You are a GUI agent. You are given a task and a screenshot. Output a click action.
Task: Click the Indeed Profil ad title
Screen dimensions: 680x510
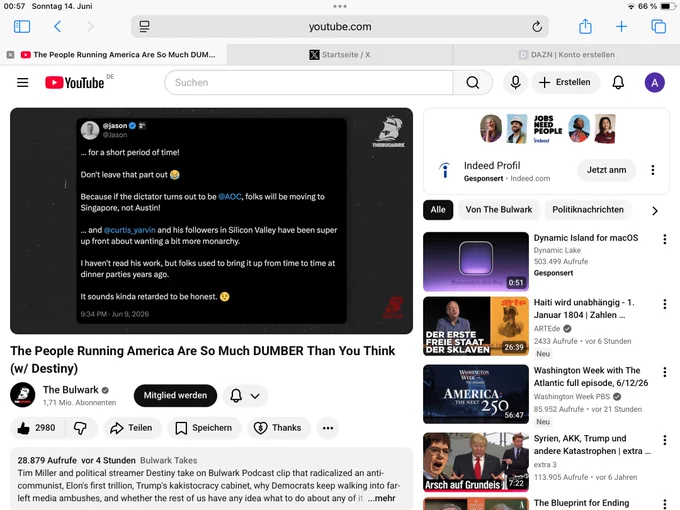tap(492, 166)
